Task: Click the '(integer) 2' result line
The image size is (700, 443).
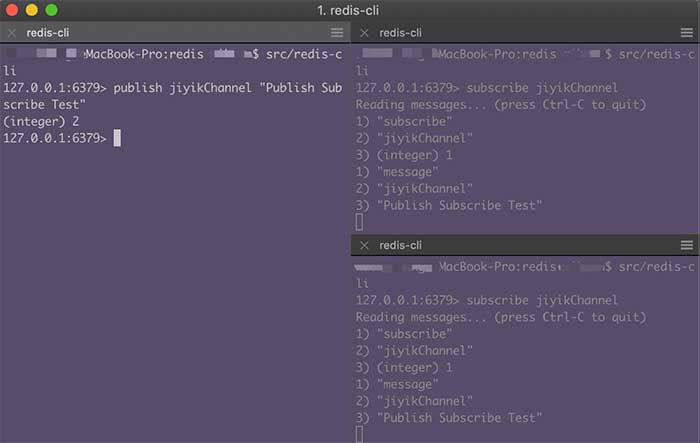Action: [x=42, y=121]
